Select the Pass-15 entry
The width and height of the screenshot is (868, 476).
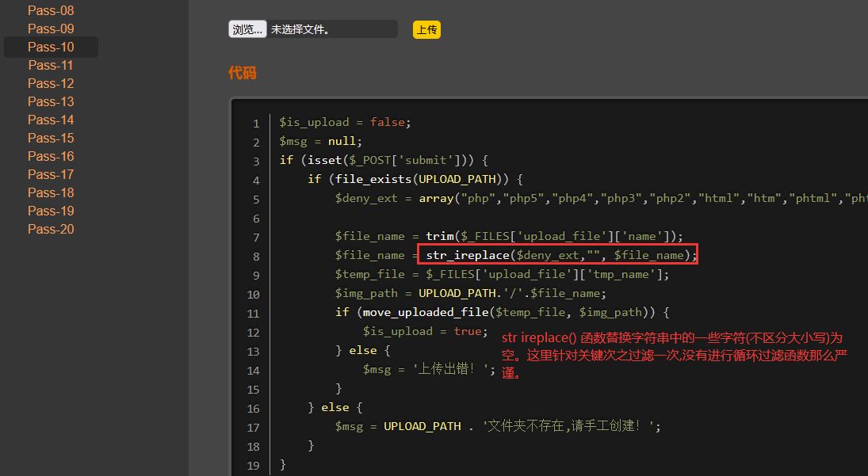point(51,139)
